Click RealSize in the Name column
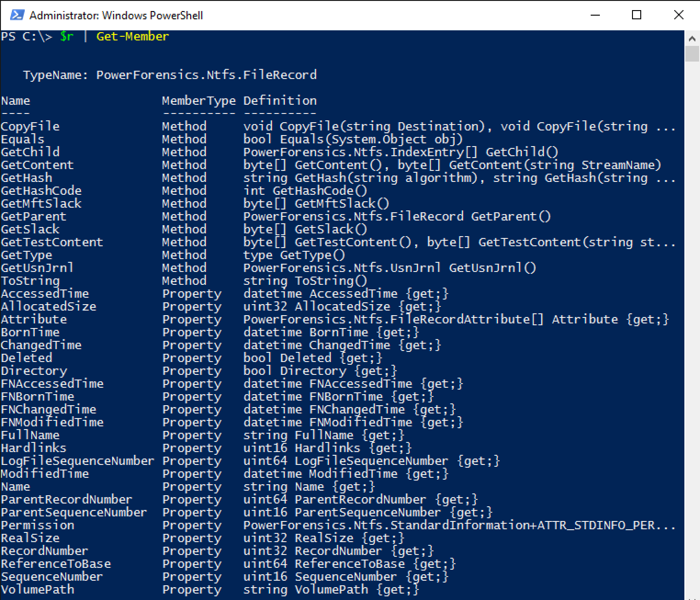Screen dimensions: 700x600 (30, 538)
